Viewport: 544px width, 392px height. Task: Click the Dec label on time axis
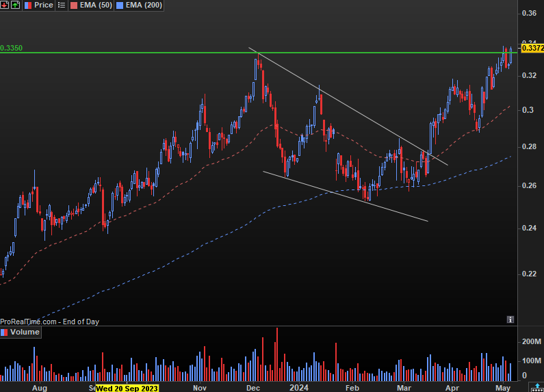tap(253, 388)
